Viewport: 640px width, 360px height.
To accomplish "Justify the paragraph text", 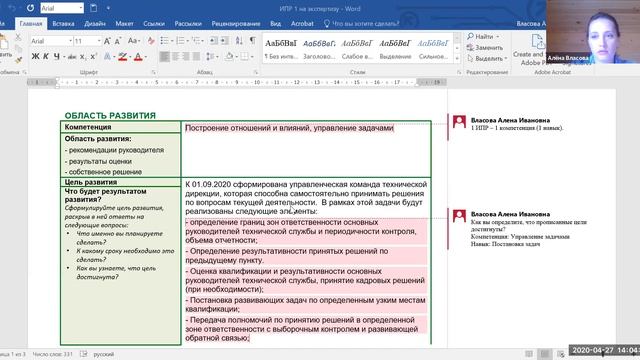I will (196, 56).
